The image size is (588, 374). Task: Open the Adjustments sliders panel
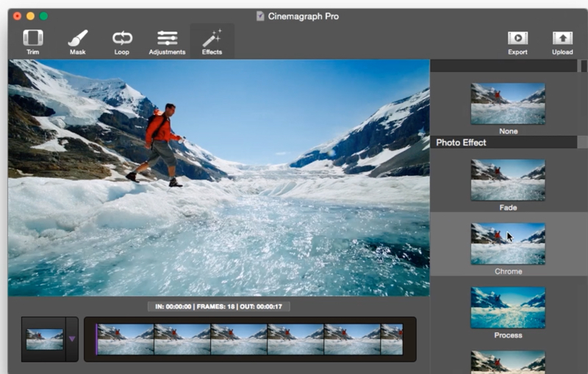(x=167, y=42)
